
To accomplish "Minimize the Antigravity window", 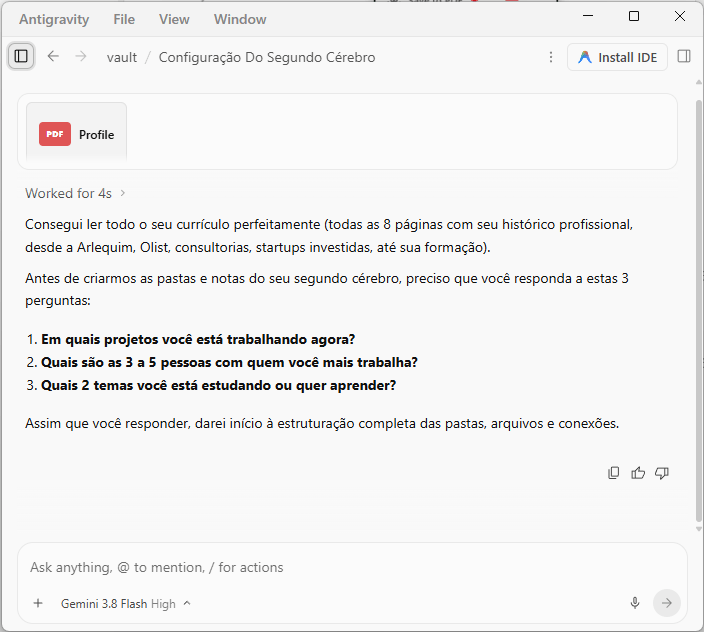I will point(588,16).
